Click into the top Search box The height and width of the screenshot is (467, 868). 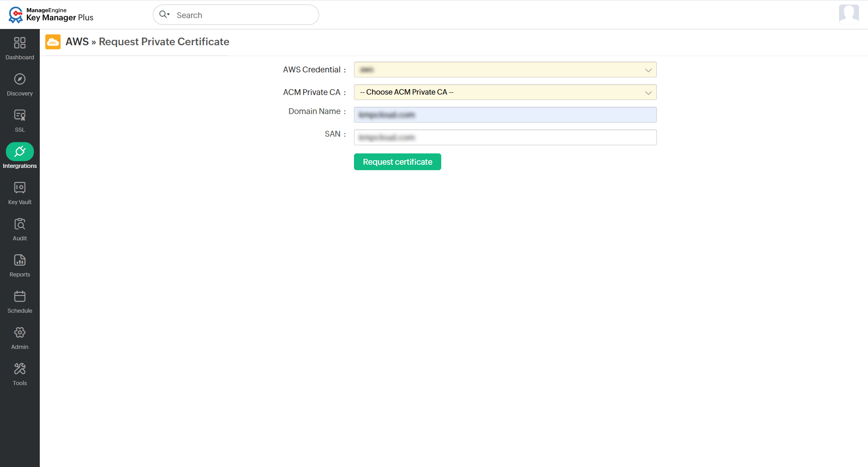tap(236, 15)
